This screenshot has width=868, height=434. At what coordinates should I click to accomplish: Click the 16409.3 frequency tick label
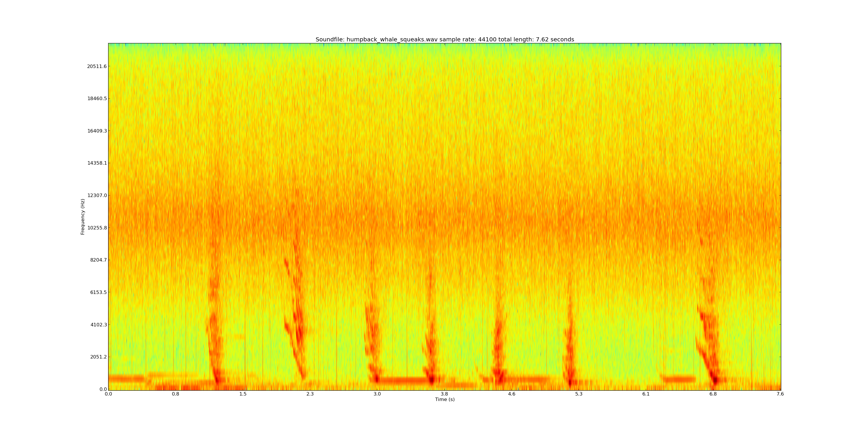[97, 131]
